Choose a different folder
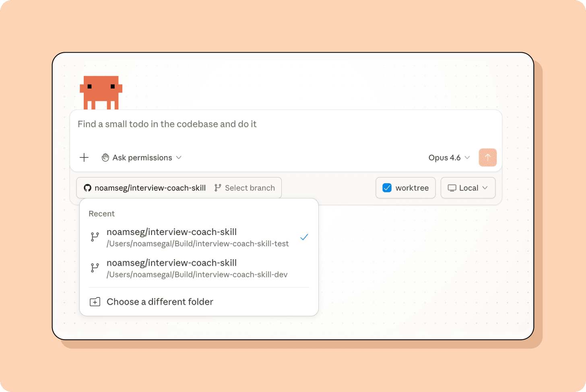Screen dimensions: 586x392 pyautogui.click(x=199, y=302)
